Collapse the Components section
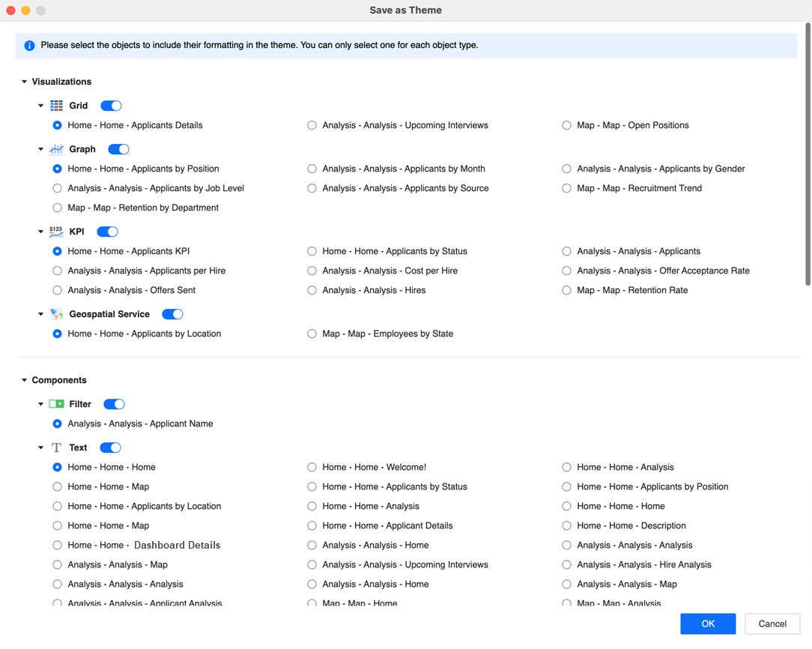Viewport: 812px width, 649px height. pyautogui.click(x=24, y=380)
